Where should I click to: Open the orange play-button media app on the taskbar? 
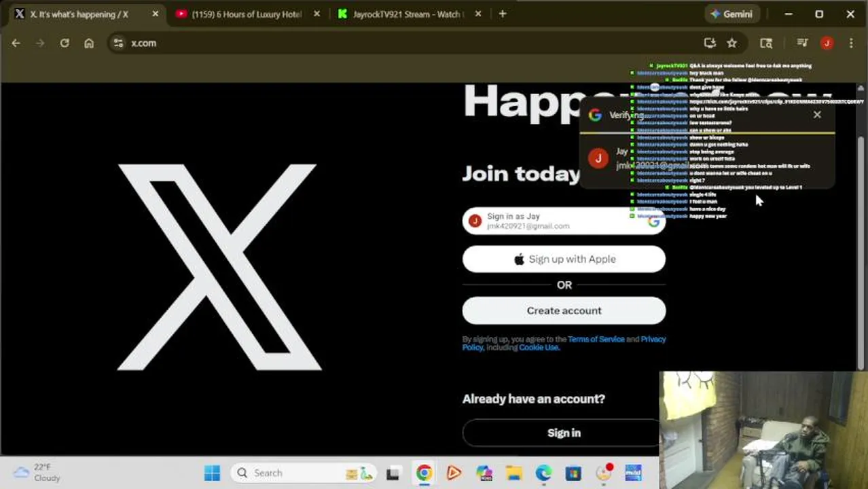pos(454,473)
